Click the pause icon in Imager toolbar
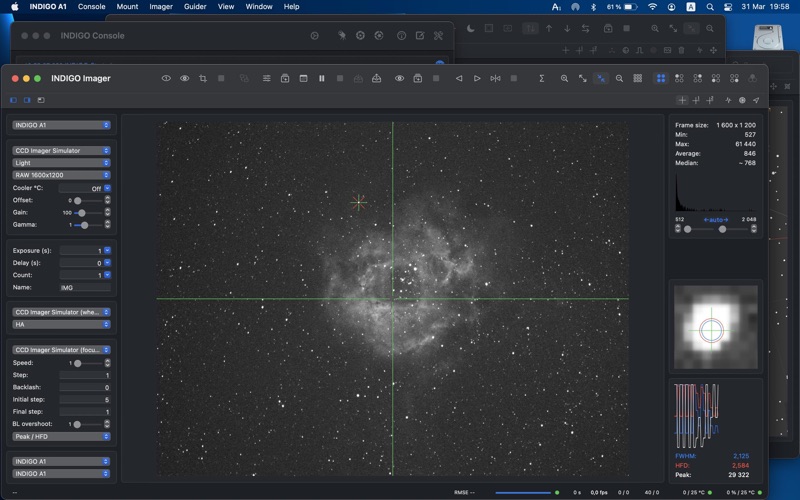800x500 pixels. 321,78
